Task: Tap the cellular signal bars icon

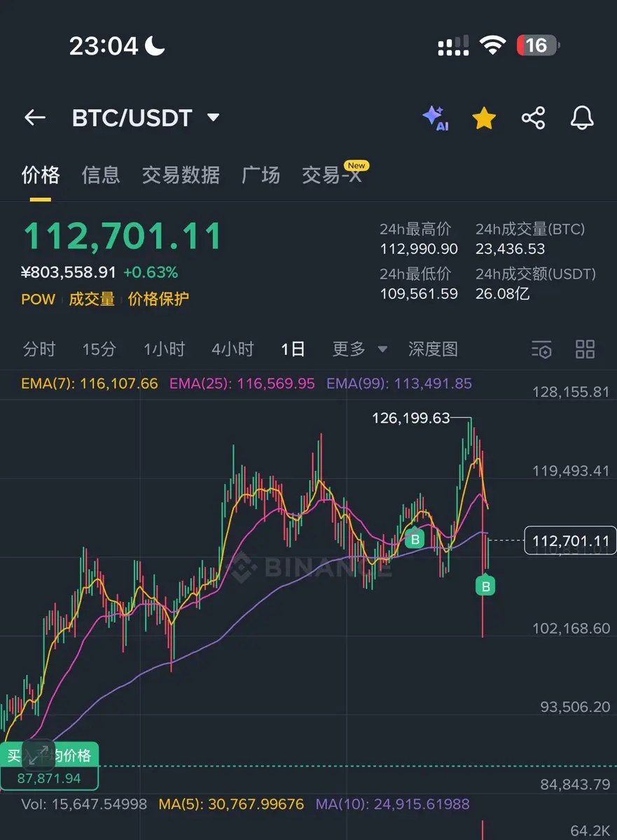Action: click(x=453, y=46)
